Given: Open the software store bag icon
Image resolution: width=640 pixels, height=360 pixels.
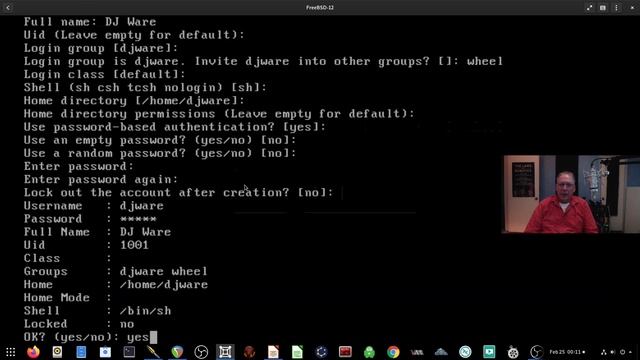Looking at the screenshot, I should 105,352.
